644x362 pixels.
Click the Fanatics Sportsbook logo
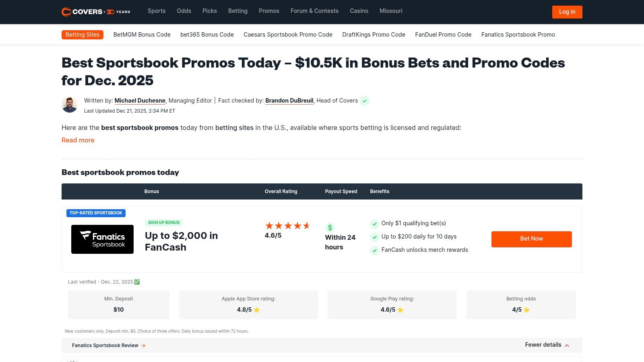pos(102,239)
